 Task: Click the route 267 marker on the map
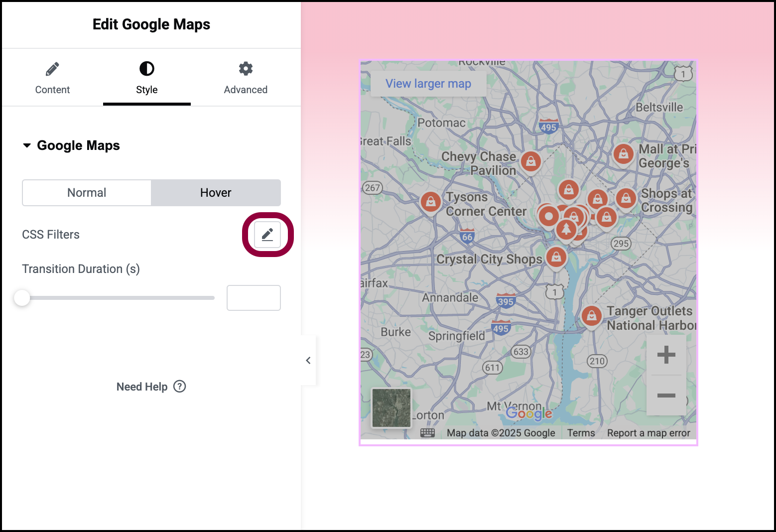373,188
